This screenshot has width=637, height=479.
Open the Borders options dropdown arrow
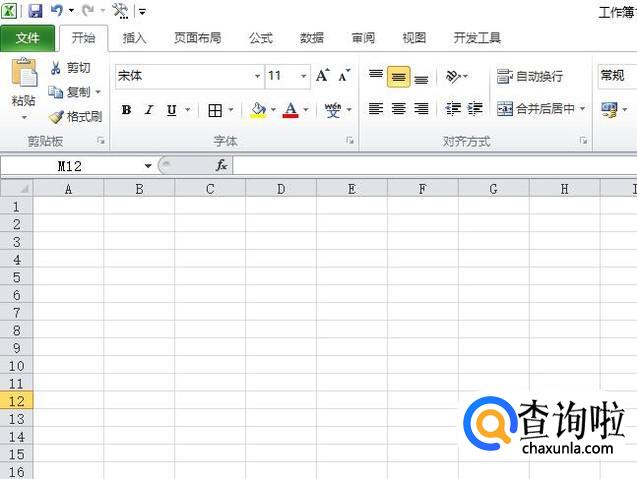(231, 110)
